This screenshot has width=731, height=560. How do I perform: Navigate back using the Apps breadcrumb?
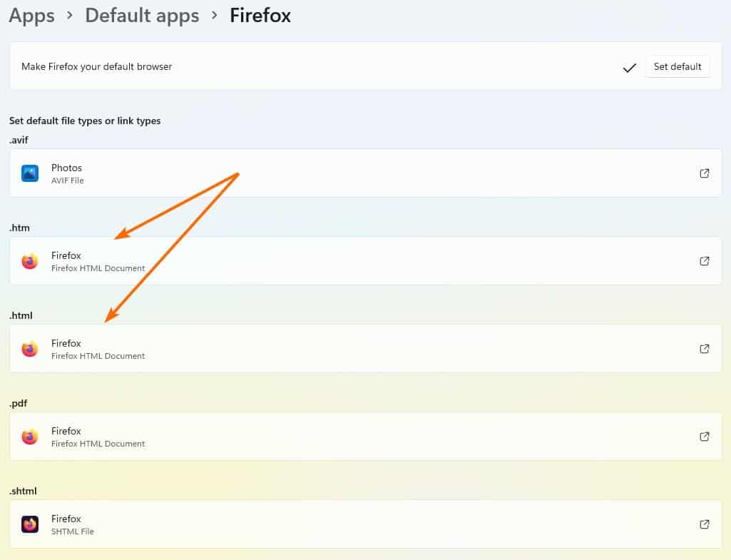click(x=31, y=15)
